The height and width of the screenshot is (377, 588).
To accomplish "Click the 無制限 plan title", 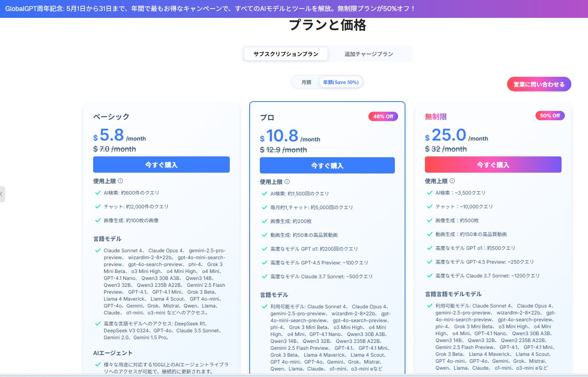I will (436, 117).
